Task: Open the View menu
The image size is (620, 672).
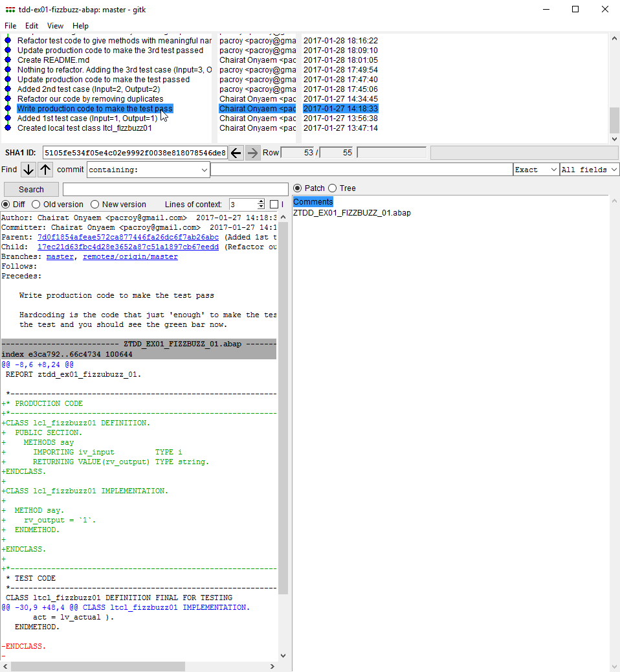Action: click(55, 26)
